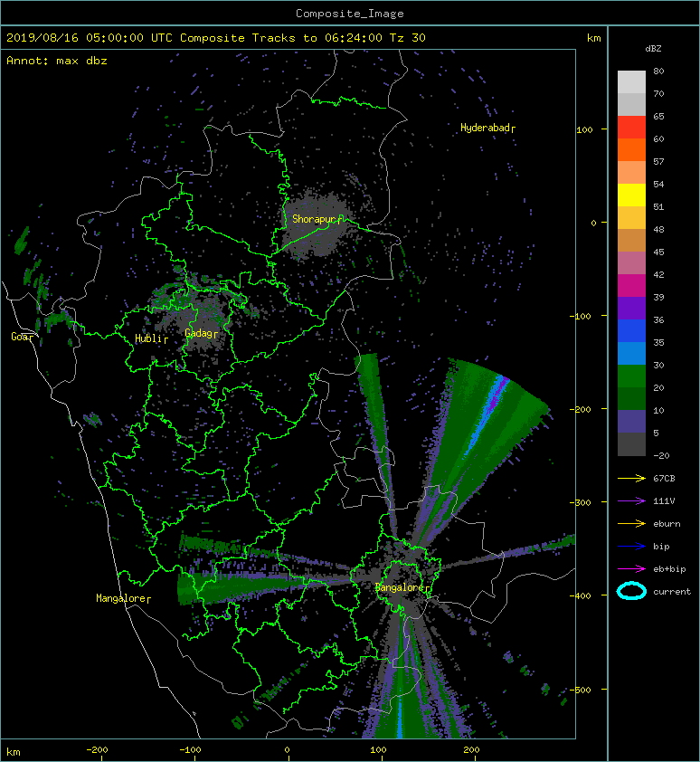Click the cyan 'current' ellipse in legend

tap(631, 591)
